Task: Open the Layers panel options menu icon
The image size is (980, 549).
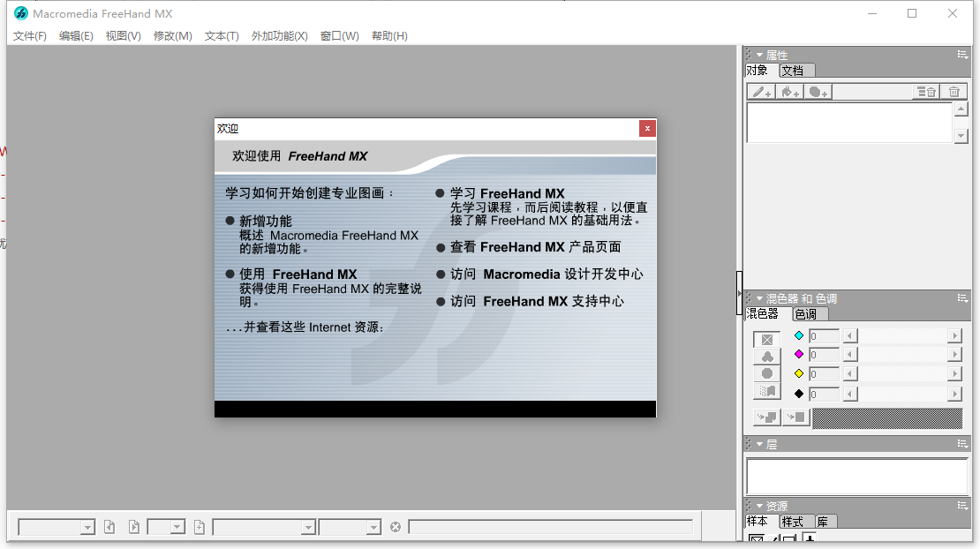Action: coord(962,443)
